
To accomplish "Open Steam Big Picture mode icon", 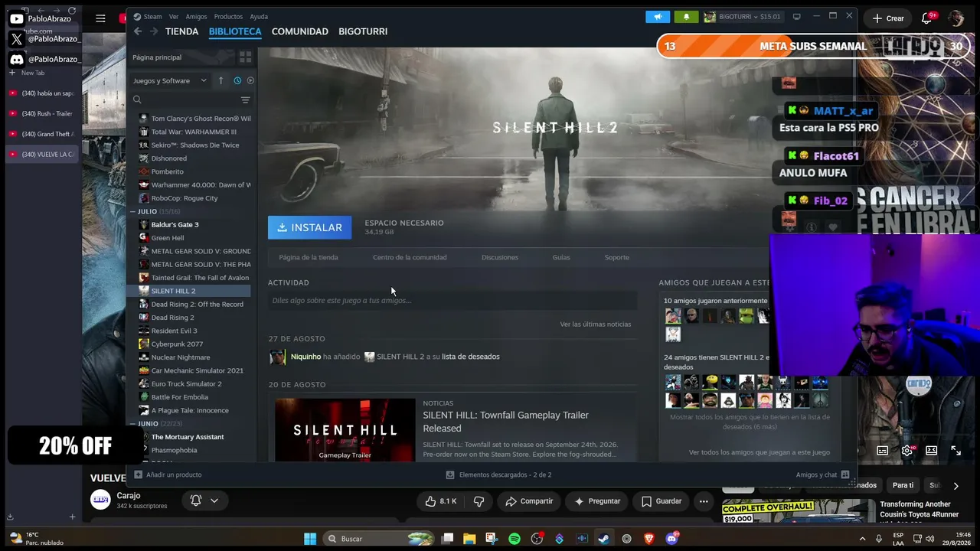I will [796, 17].
